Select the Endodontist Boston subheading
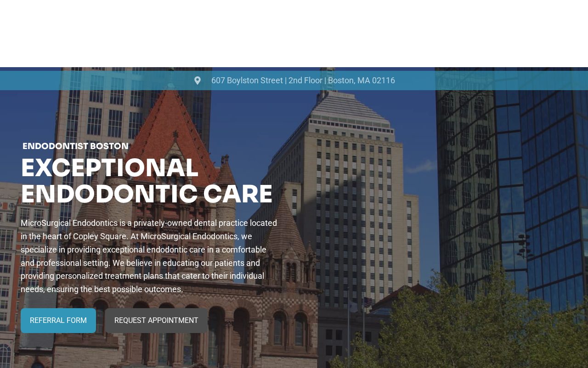588x368 pixels. pos(76,146)
